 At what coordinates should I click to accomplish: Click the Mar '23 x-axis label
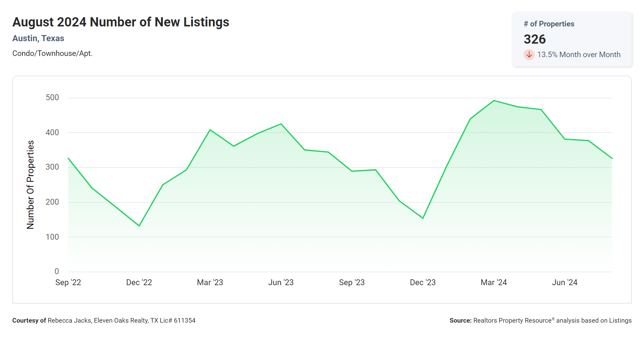tap(210, 282)
